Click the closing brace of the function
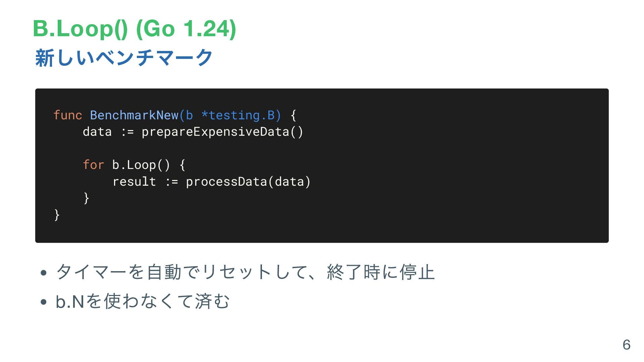The width and height of the screenshot is (644, 362). coord(57,215)
